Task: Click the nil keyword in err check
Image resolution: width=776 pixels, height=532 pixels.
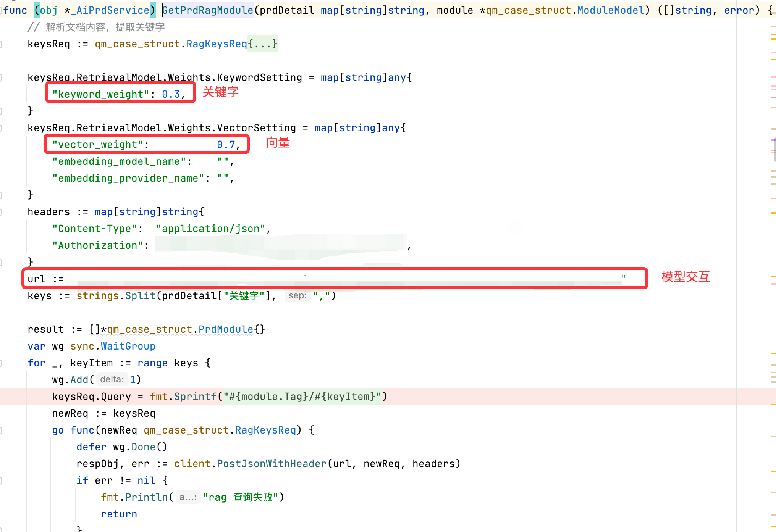Action: [x=147, y=480]
